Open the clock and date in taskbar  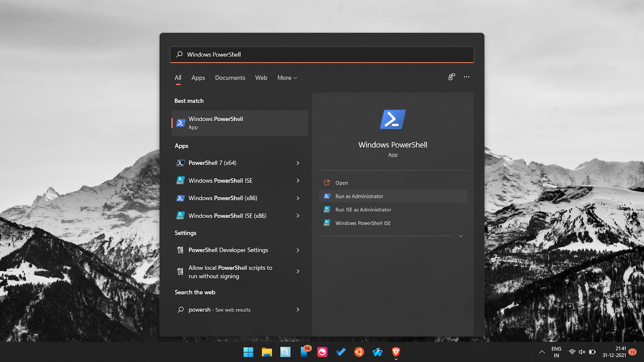pos(614,352)
